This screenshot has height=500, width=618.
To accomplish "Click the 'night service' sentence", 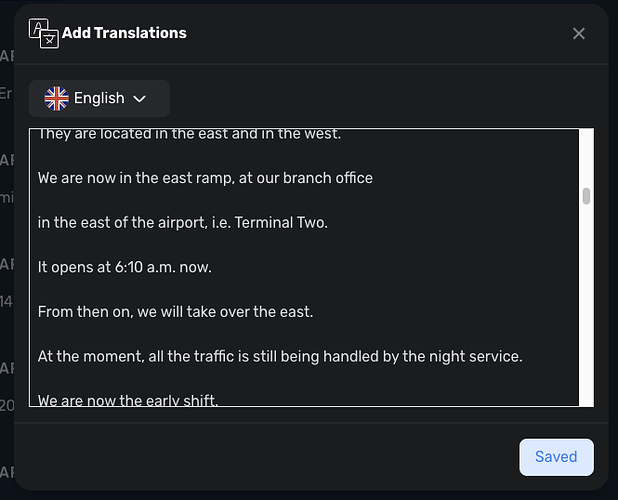I will tap(280, 357).
